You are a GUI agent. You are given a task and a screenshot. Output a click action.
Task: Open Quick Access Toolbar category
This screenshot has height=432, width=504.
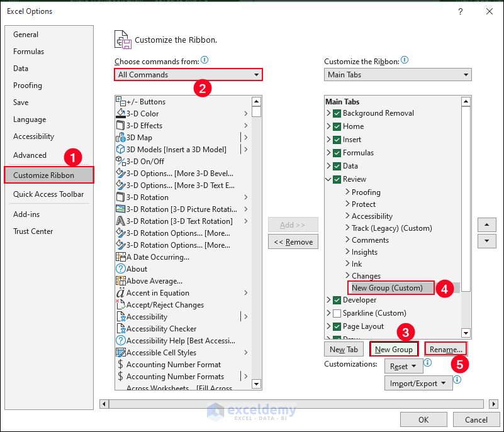[x=48, y=194]
